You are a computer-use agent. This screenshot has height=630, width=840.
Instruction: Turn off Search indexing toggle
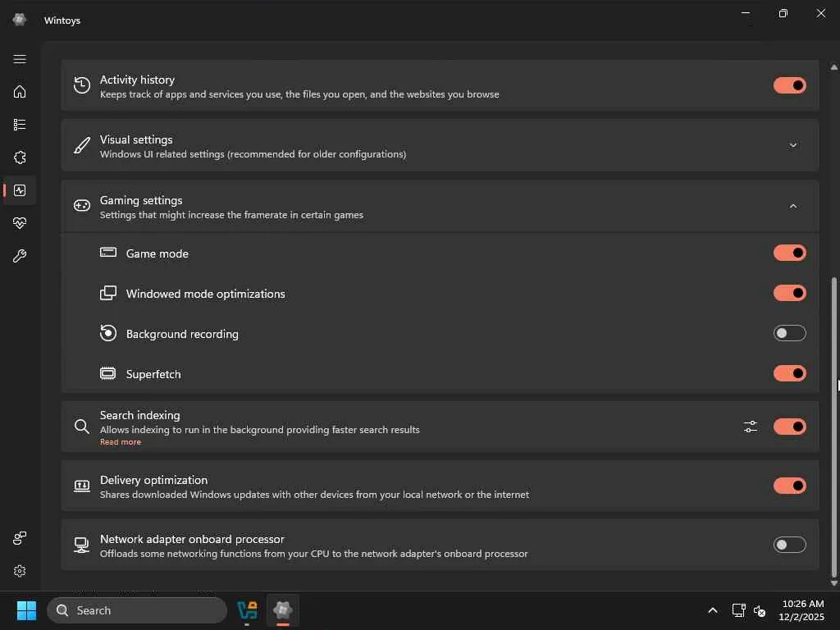point(790,427)
